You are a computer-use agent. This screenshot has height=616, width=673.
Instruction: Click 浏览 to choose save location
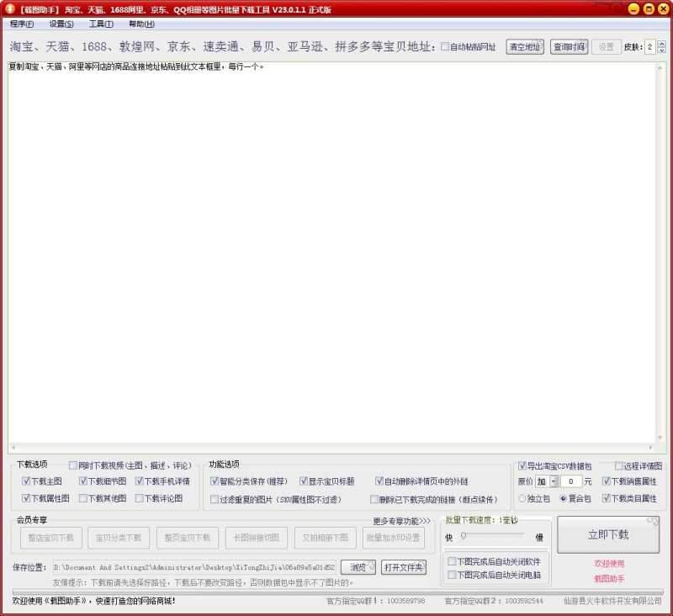click(x=358, y=567)
